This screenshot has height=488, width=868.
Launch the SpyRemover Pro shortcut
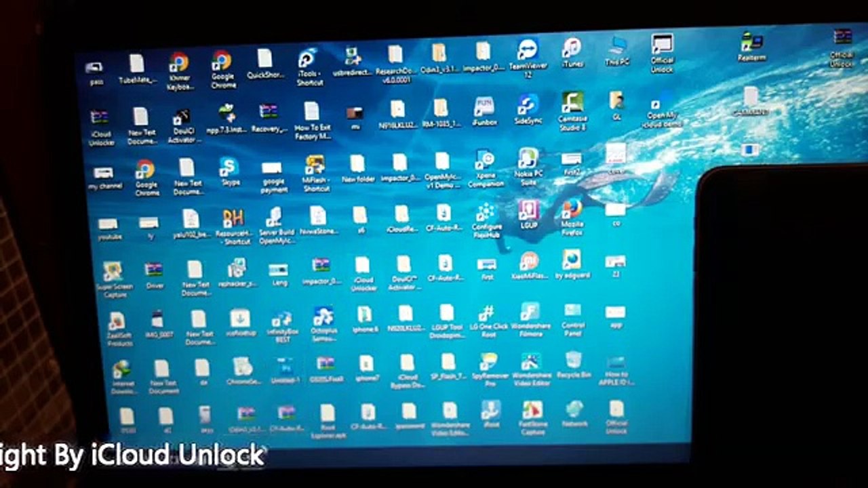(490, 370)
